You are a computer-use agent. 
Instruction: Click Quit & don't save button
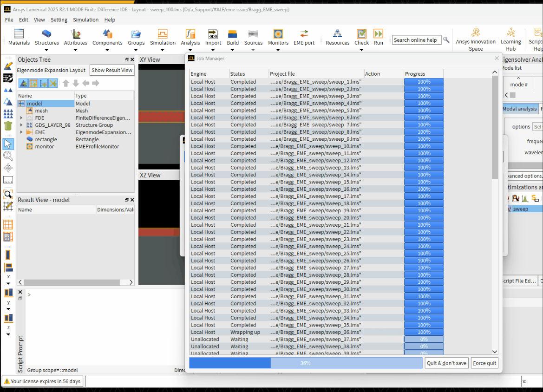point(446,363)
